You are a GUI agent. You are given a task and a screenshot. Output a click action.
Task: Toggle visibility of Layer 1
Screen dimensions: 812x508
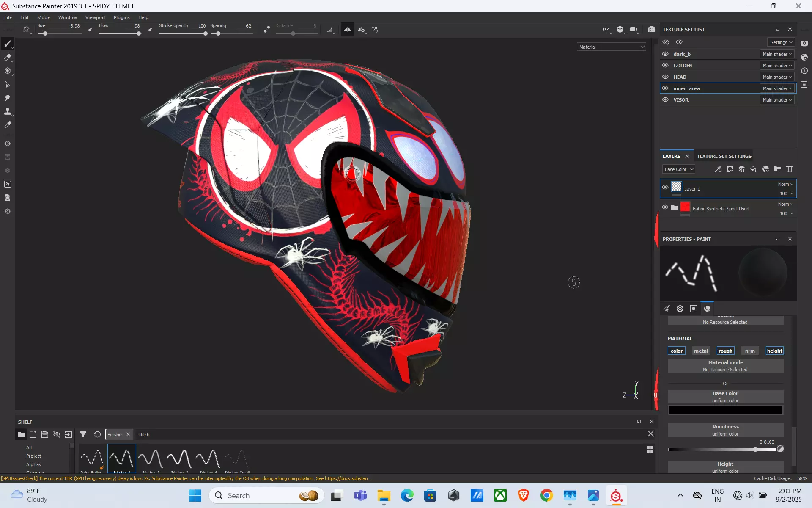pos(665,187)
